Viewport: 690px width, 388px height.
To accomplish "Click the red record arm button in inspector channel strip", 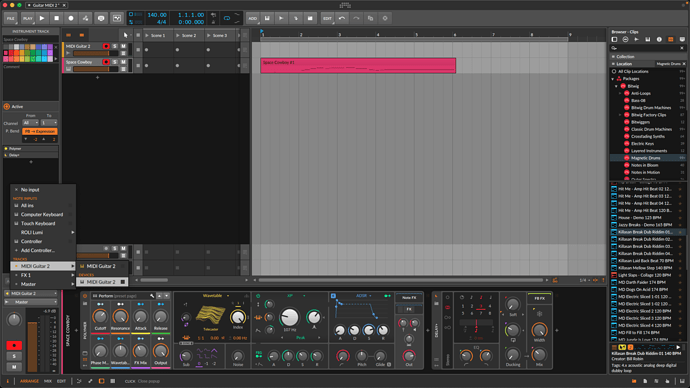I will click(14, 346).
